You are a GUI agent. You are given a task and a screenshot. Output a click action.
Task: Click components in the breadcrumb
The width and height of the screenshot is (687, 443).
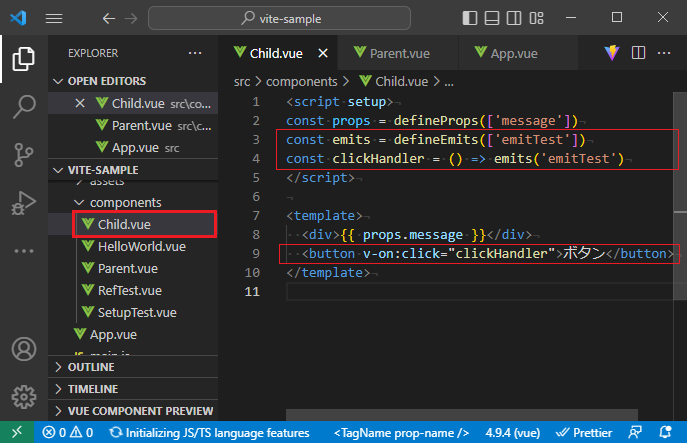click(x=301, y=82)
